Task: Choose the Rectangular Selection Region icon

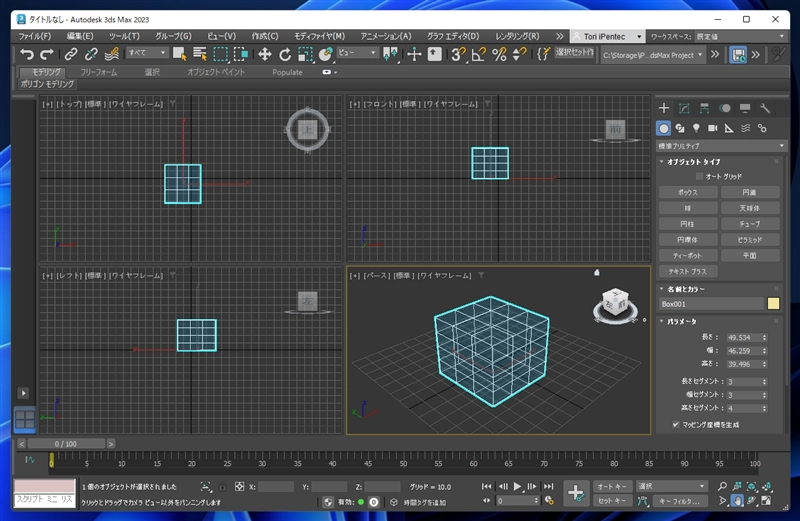Action: (x=220, y=54)
